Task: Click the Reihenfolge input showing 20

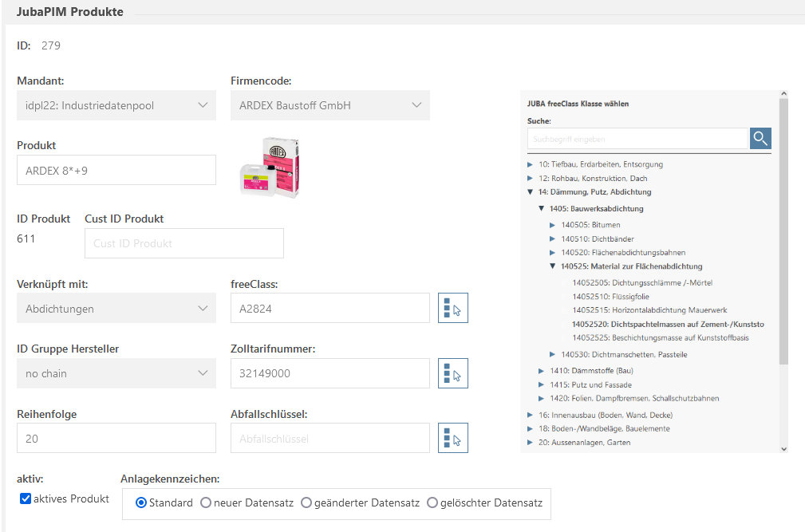Action: tap(116, 438)
